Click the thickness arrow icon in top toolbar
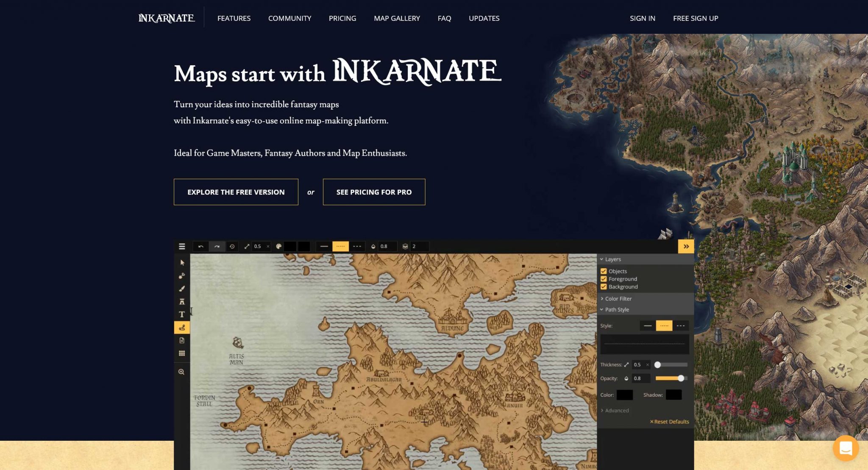The height and width of the screenshot is (470, 868). (247, 246)
